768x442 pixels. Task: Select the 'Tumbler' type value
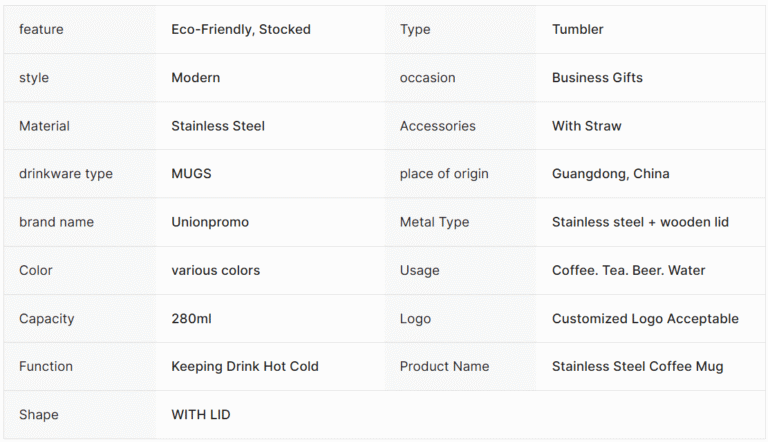click(578, 30)
